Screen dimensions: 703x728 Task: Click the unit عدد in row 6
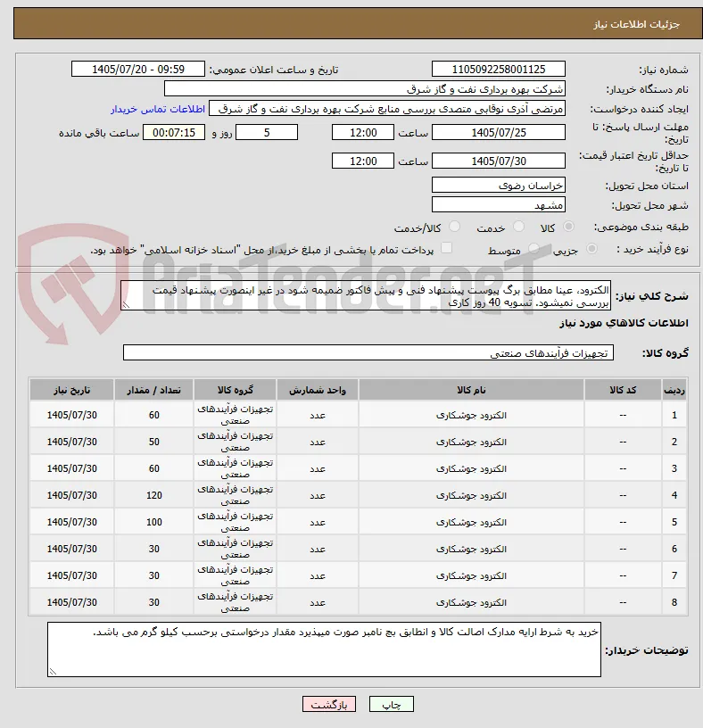point(318,550)
